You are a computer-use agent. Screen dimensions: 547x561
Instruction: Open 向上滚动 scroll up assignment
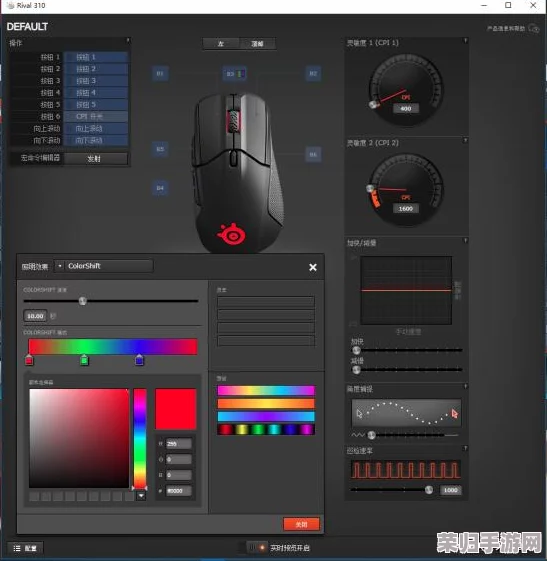click(x=96, y=128)
